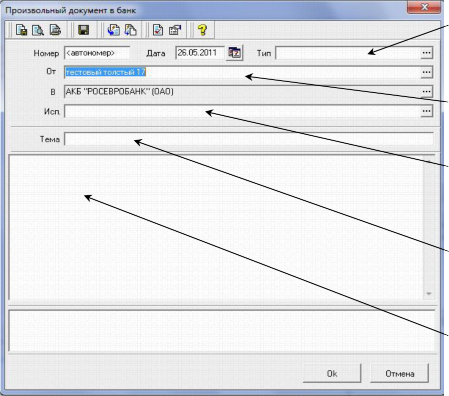
Task: Click the lower empty attachments box
Action: (x=222, y=331)
